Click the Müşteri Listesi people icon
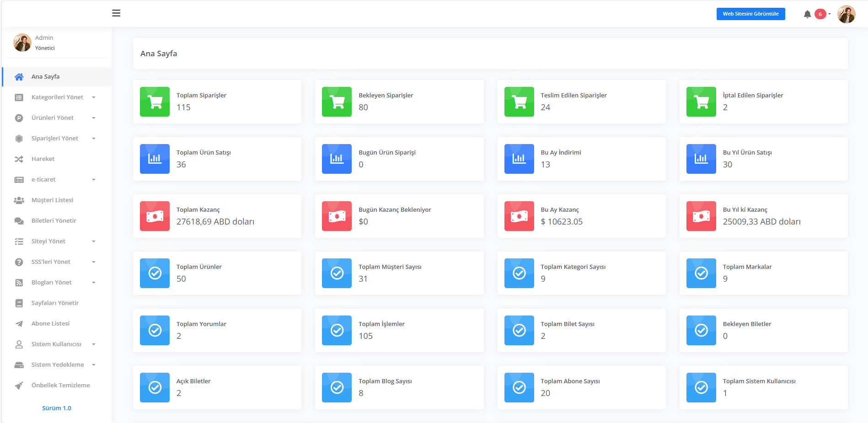This screenshot has height=423, width=868. [19, 200]
